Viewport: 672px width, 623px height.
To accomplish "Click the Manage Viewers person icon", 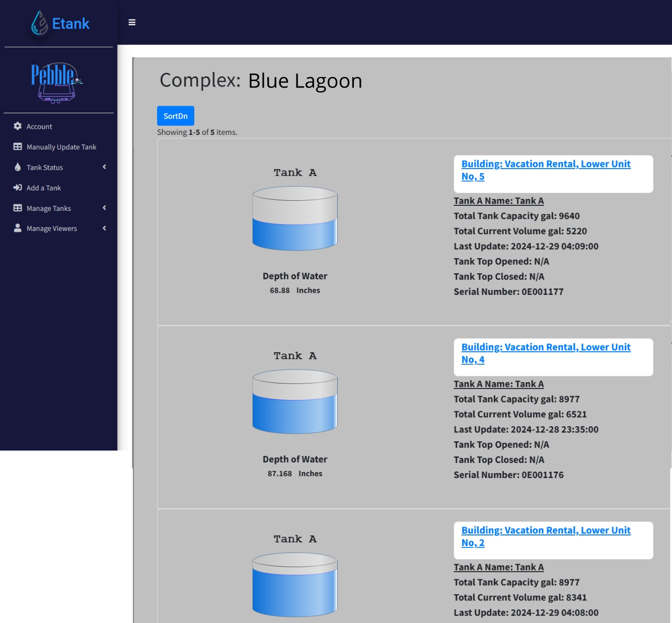I will (x=18, y=228).
